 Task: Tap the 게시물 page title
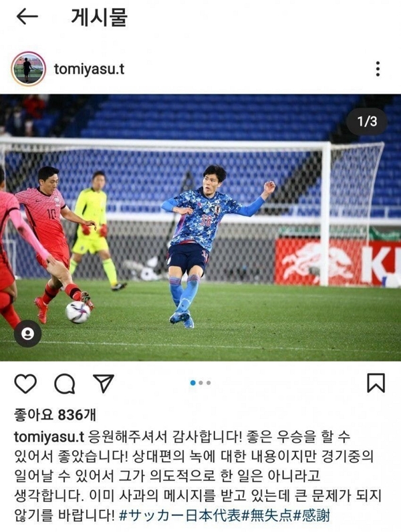99,17
